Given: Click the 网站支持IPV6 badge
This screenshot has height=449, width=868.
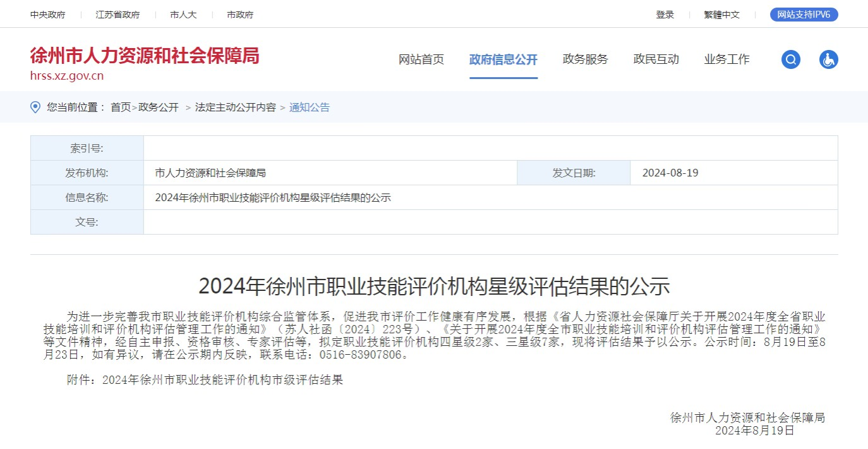Looking at the screenshot, I should coord(804,15).
